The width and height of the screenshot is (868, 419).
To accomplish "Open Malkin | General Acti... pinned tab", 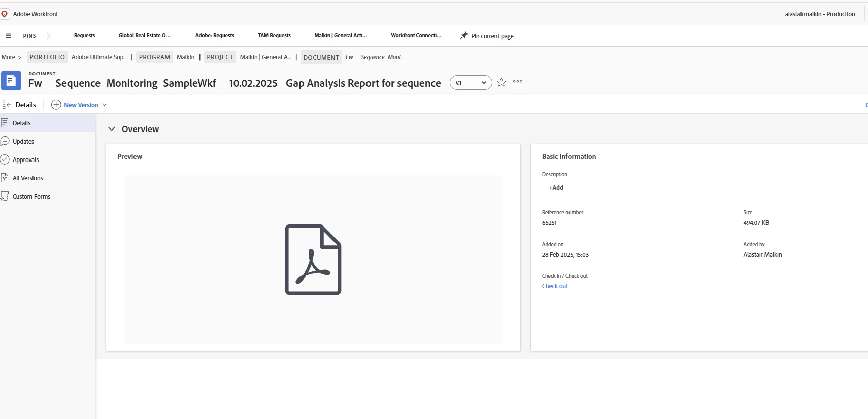I will [x=341, y=36].
